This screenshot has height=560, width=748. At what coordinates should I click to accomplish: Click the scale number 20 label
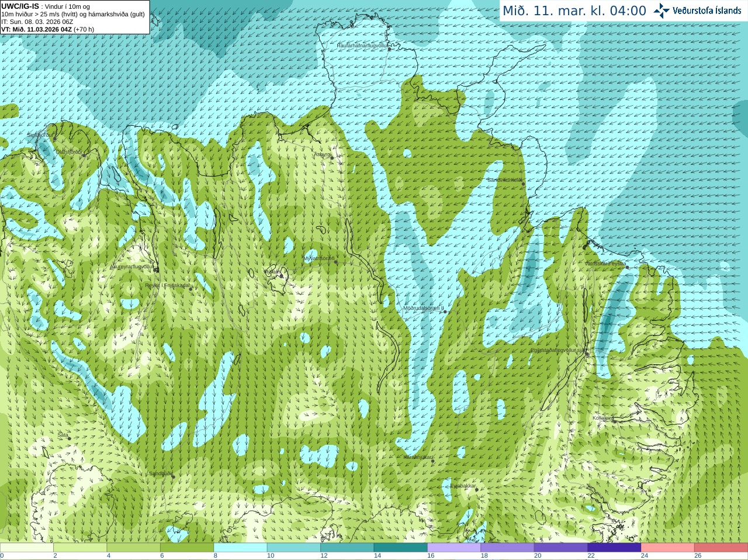(538, 556)
